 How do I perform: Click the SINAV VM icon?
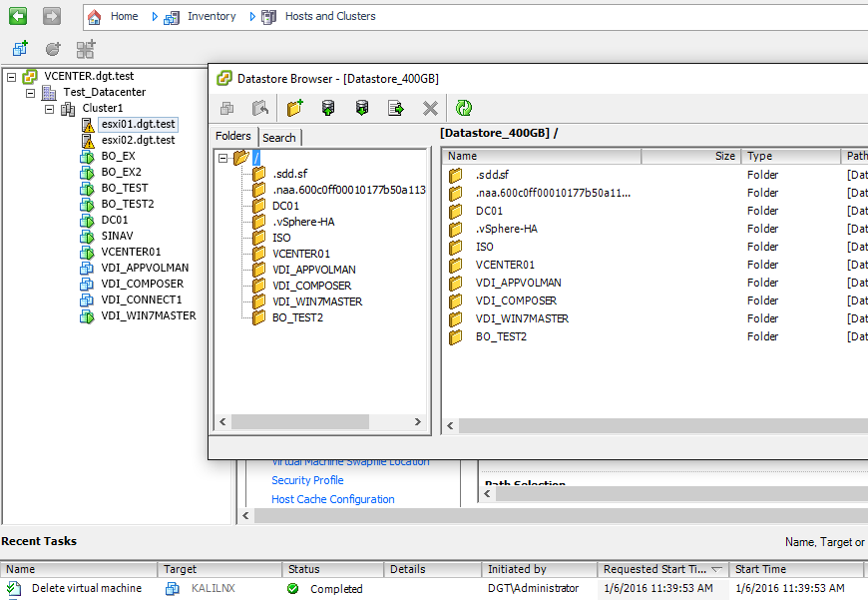[x=87, y=237]
